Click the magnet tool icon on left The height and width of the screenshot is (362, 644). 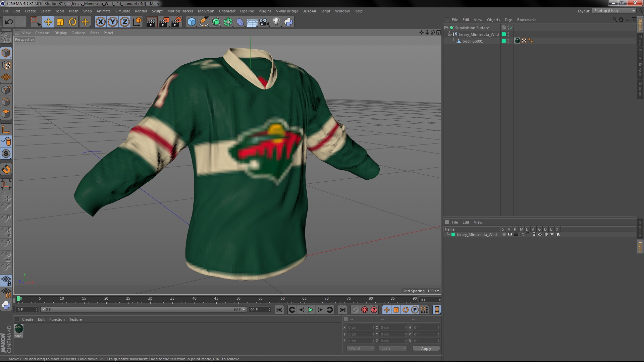[6, 169]
